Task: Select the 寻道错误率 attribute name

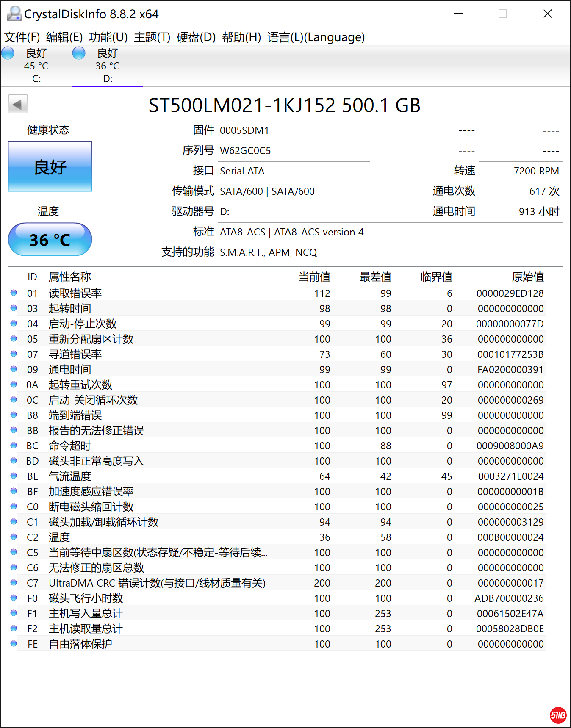Action: (x=75, y=354)
